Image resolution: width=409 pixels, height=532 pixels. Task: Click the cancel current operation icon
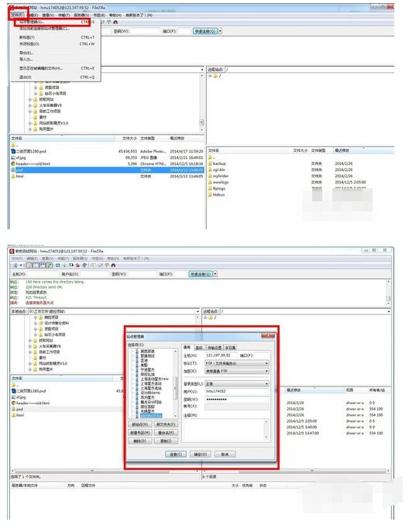click(71, 266)
